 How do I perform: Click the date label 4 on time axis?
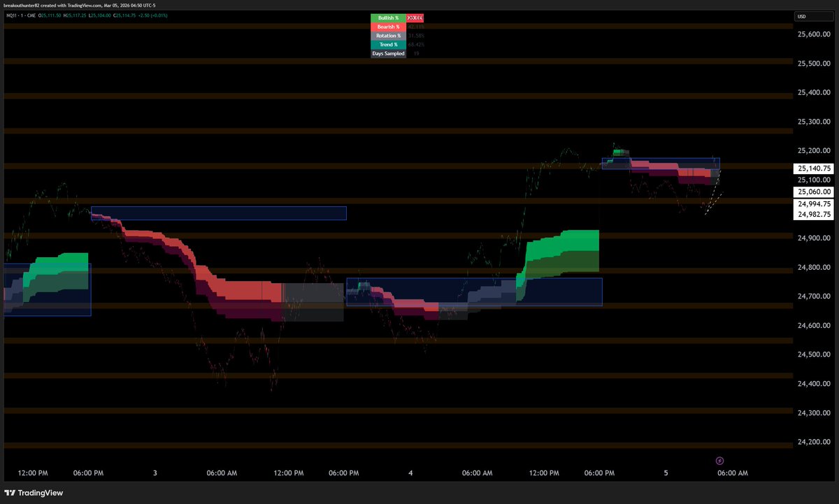(x=410, y=473)
